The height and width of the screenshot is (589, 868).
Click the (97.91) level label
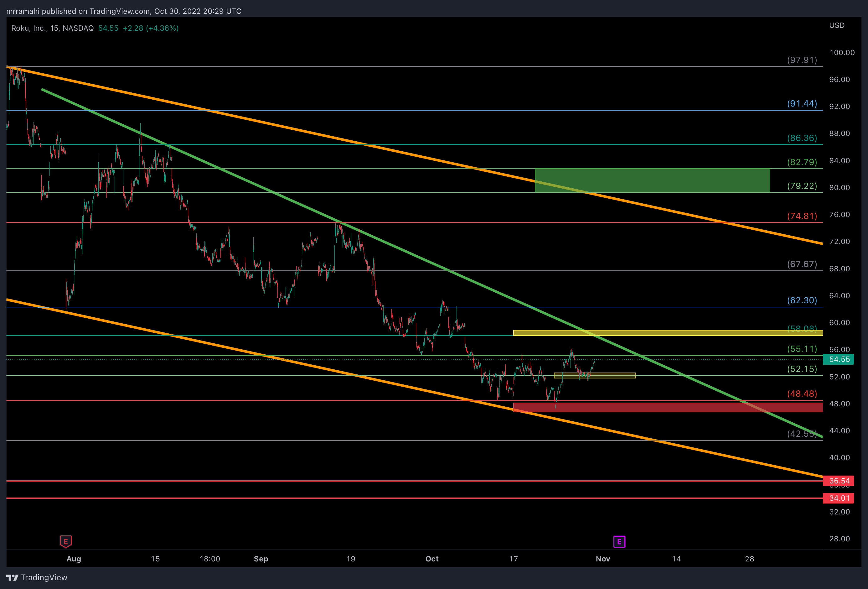802,60
